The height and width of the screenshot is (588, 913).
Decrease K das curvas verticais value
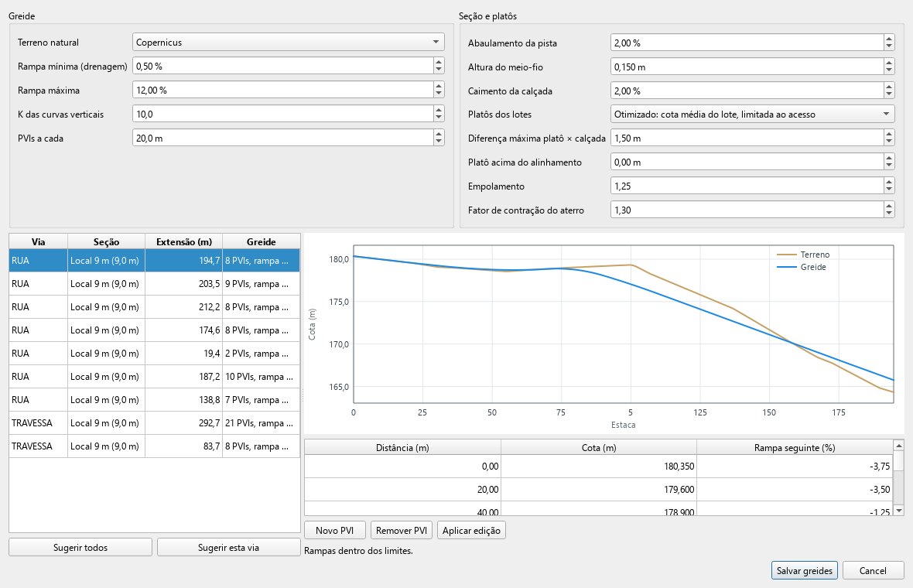pyautogui.click(x=439, y=118)
